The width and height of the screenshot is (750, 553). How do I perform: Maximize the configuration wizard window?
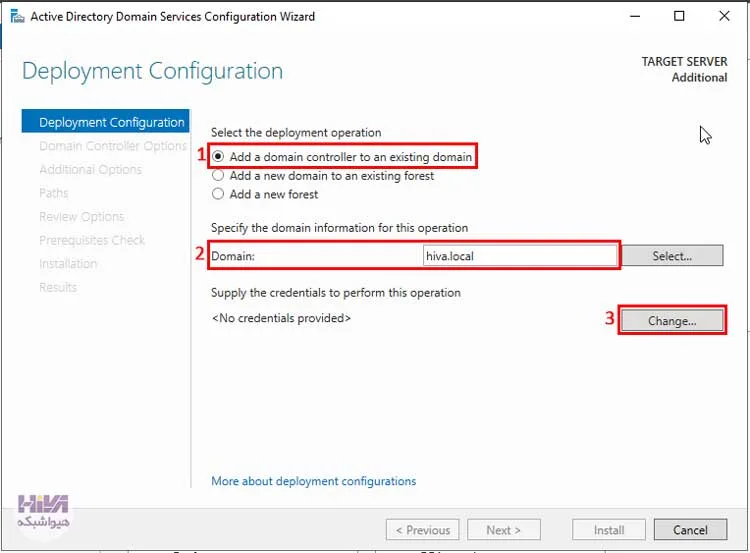[679, 16]
